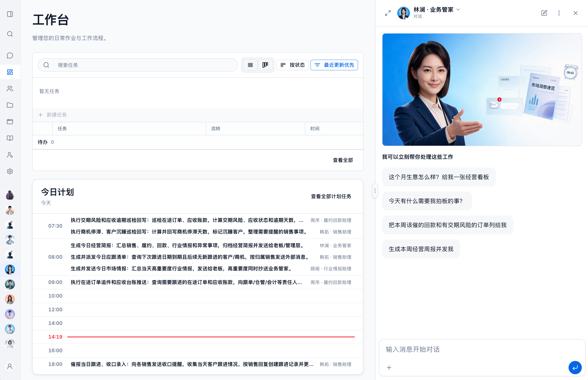Add attachment with the plus icon
The width and height of the screenshot is (588, 380).
[x=389, y=368]
